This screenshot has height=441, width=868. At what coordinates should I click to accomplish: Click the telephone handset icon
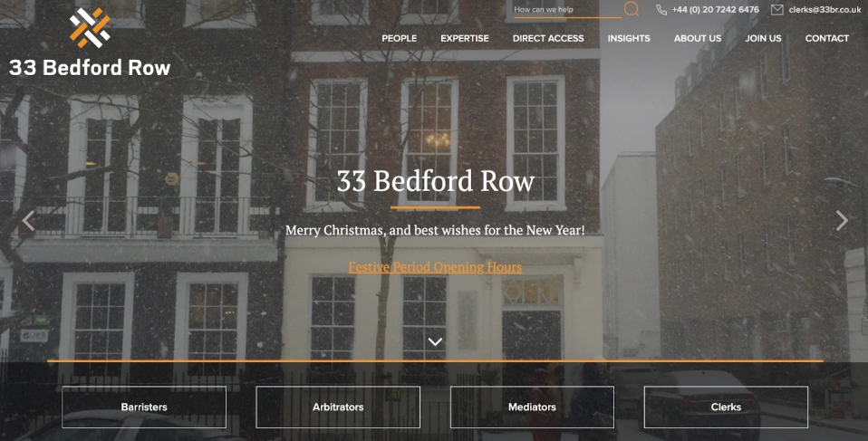pyautogui.click(x=661, y=9)
